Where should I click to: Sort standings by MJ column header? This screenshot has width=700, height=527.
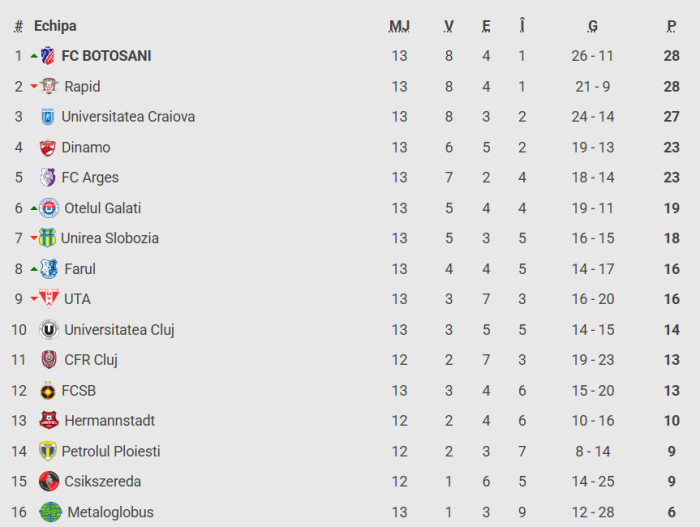(399, 26)
